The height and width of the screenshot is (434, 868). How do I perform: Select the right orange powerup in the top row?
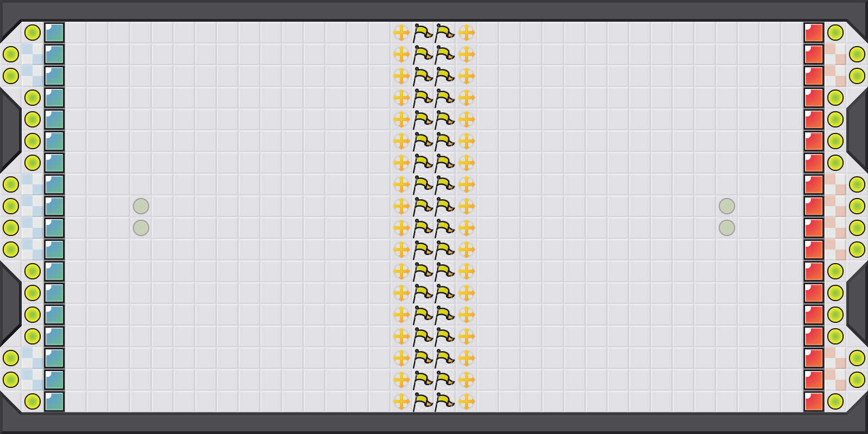pyautogui.click(x=467, y=33)
